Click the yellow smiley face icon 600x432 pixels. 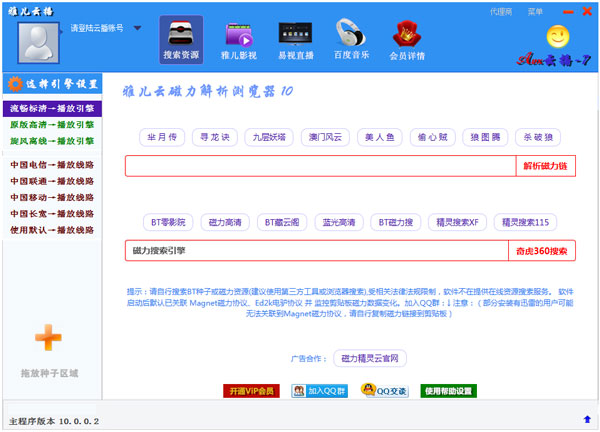tap(558, 36)
